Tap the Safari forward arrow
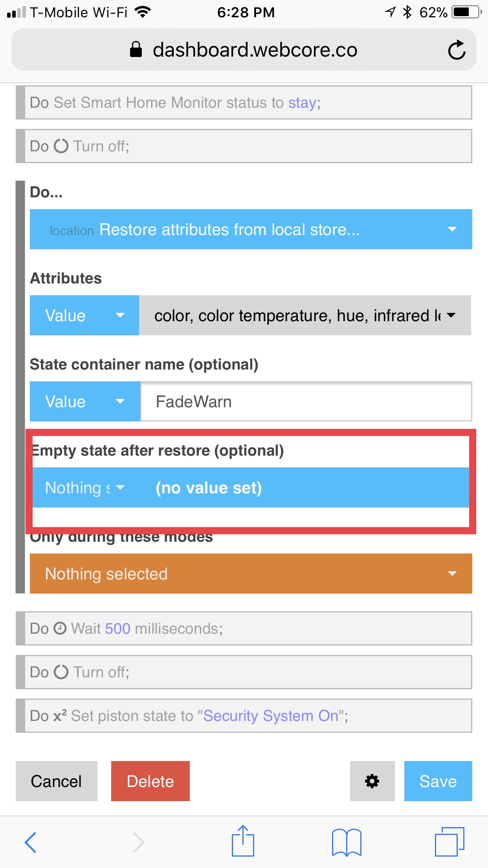Screen dimensions: 488x868 tap(138, 842)
